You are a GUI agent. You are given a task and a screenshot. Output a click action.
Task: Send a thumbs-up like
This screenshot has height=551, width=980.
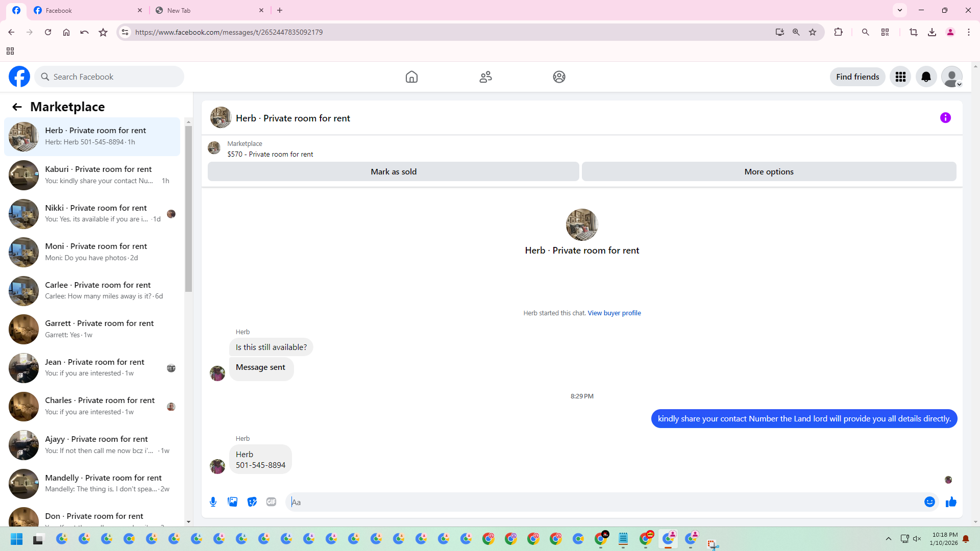point(951,502)
